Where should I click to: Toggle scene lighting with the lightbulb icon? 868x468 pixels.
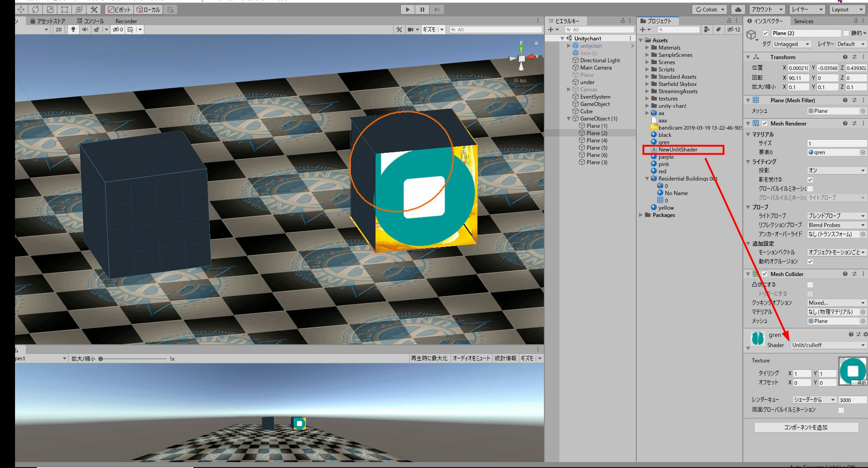[x=73, y=30]
